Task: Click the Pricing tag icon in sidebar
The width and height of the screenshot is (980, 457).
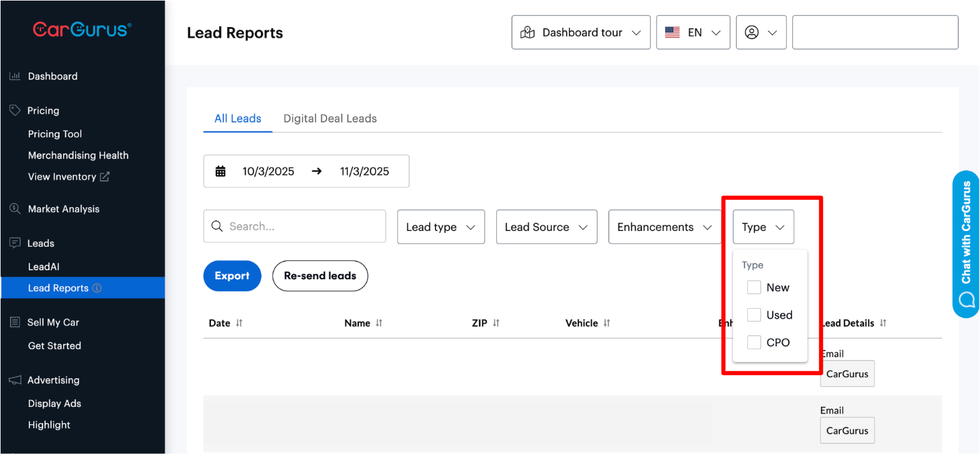Action: 15,110
